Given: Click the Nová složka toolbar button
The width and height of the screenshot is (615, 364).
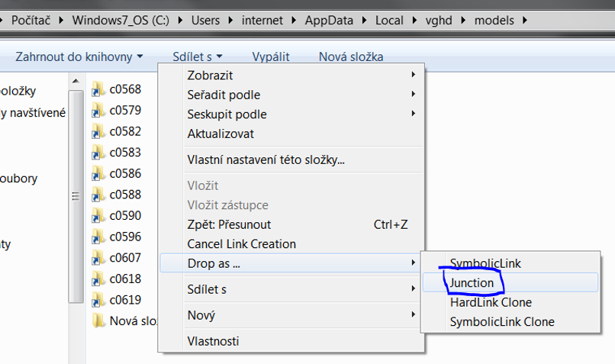Looking at the screenshot, I should pos(351,57).
